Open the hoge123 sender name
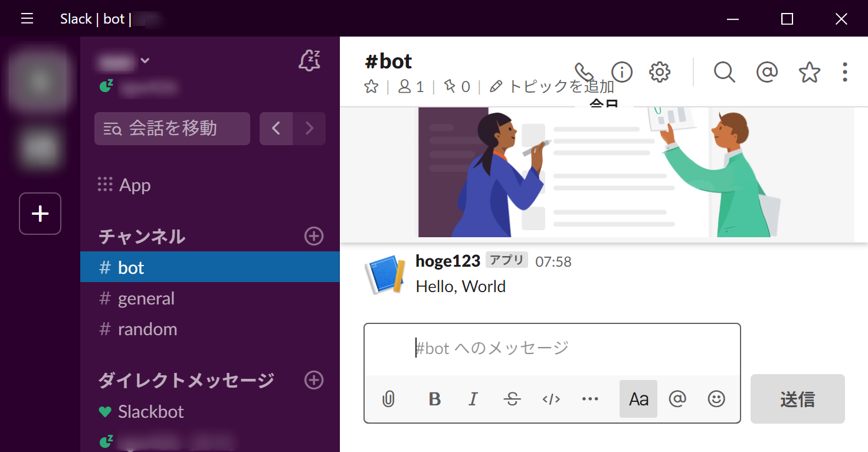Viewport: 868px width, 452px height. 448,261
